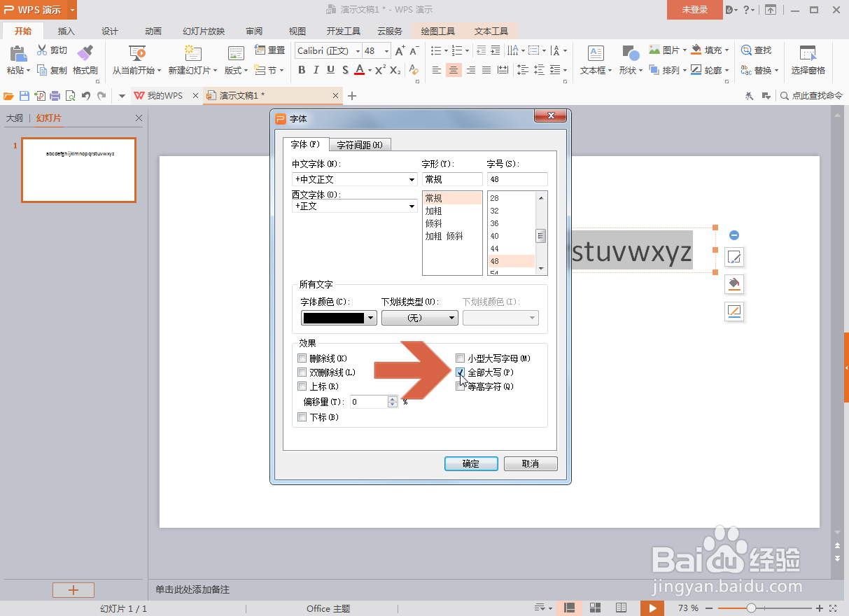Click the Find (查找) icon
Image resolution: width=849 pixels, height=616 pixels.
(x=746, y=50)
